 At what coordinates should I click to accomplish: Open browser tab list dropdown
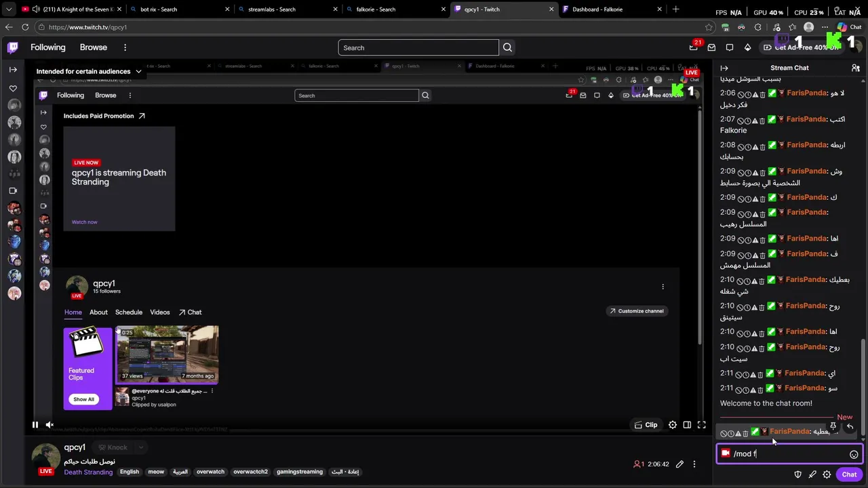(x=9, y=9)
